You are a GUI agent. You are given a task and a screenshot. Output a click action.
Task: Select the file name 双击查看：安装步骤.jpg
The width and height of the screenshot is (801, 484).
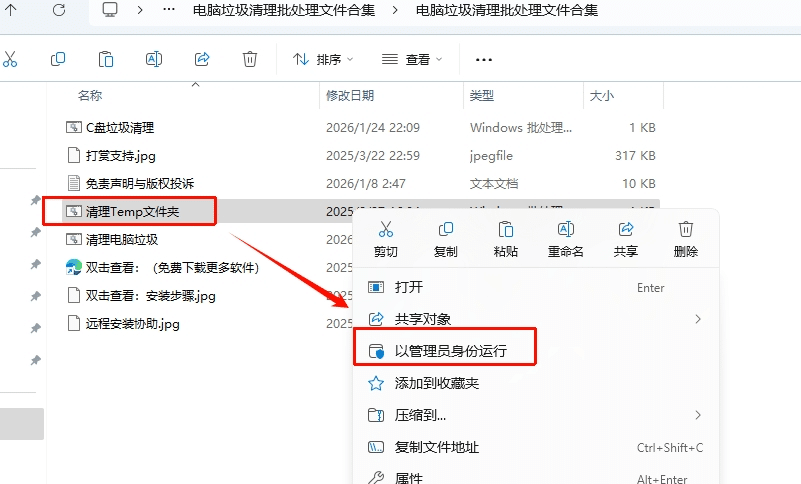tap(151, 295)
